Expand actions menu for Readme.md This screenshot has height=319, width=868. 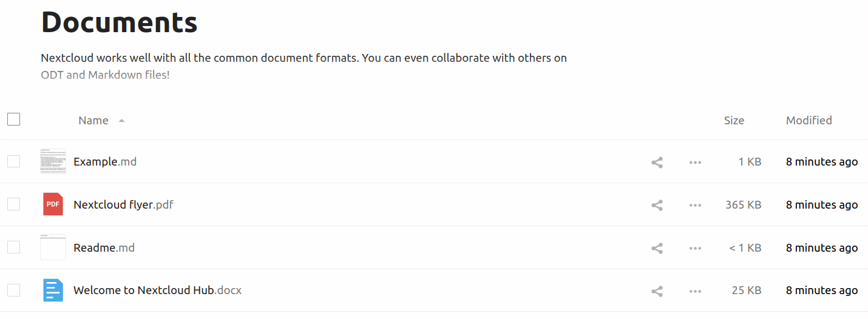pos(695,248)
